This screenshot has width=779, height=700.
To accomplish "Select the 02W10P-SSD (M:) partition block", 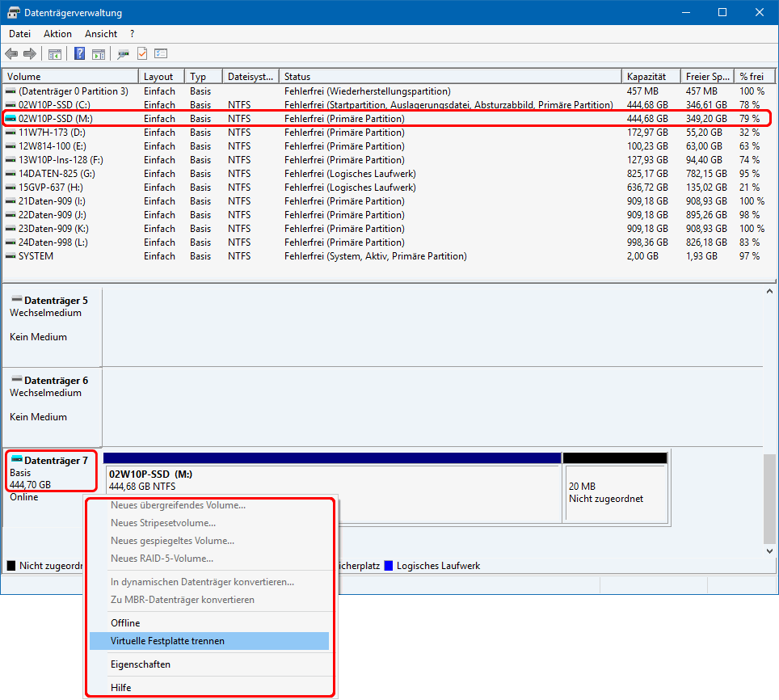I will pyautogui.click(x=331, y=481).
